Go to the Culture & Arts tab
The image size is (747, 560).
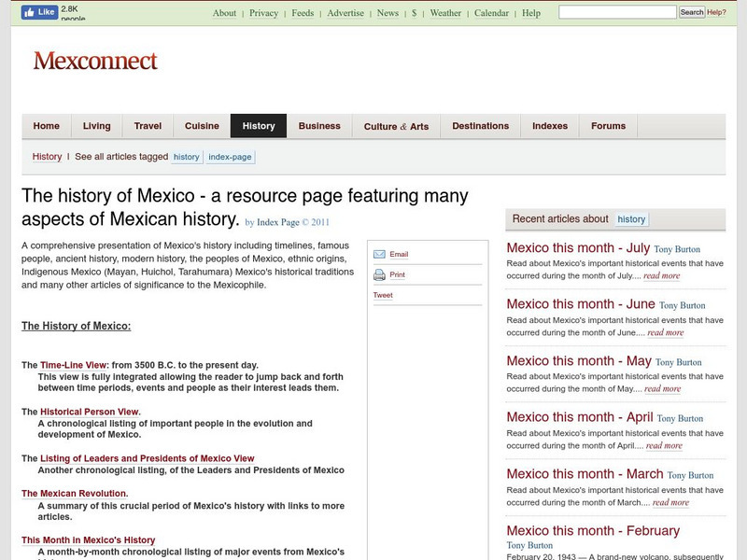pos(396,126)
